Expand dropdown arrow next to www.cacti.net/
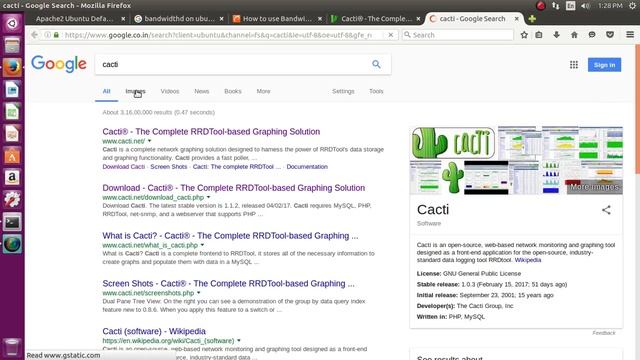 tap(149, 141)
